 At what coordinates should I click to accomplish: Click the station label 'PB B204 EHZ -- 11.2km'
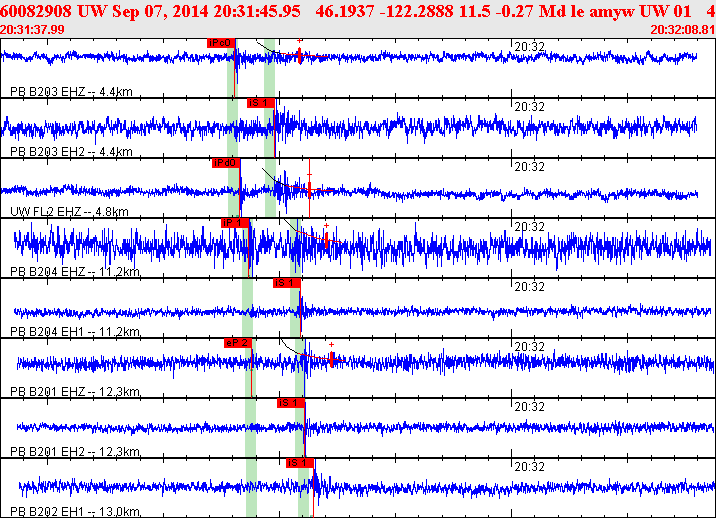(75, 272)
